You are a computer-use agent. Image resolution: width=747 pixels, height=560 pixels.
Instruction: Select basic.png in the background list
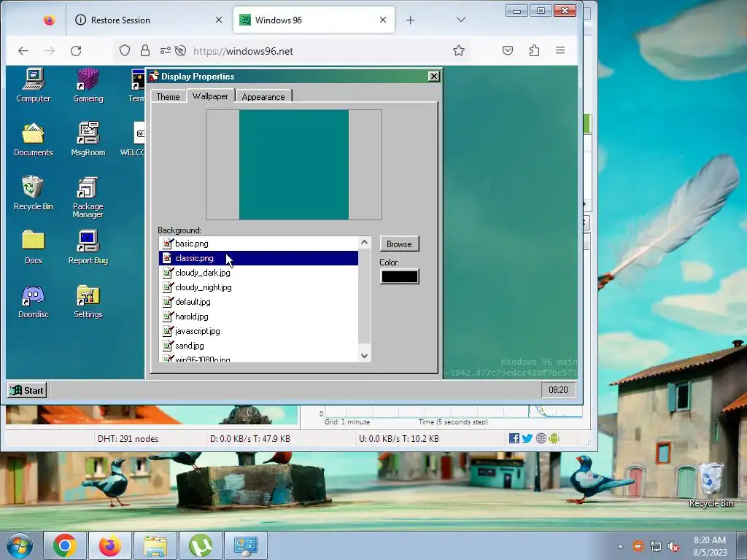click(259, 244)
